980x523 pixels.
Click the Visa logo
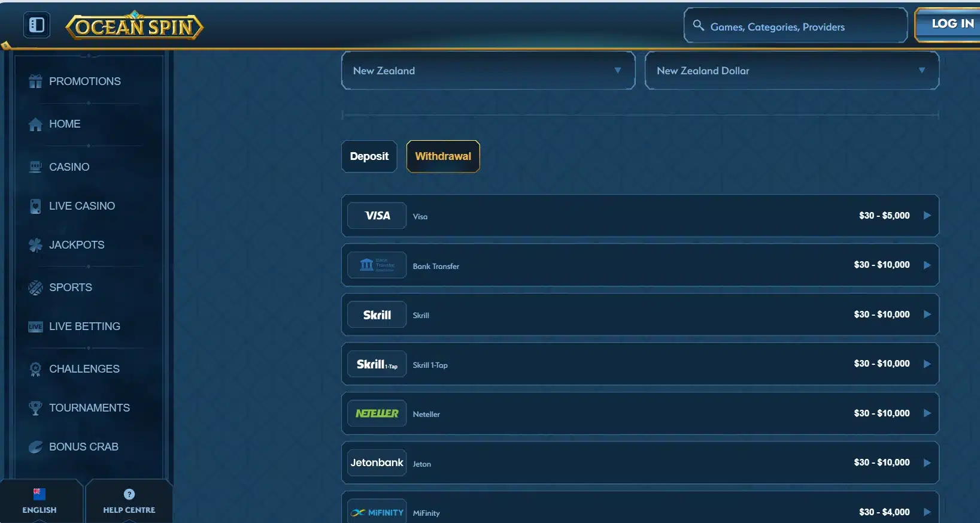click(x=377, y=216)
